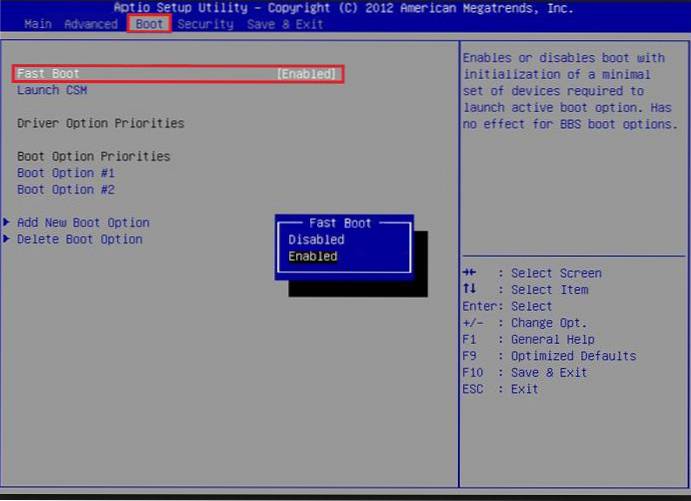Click the arrow icon beside Delete Boot Option
Screen dimensions: 691x501
(8, 240)
